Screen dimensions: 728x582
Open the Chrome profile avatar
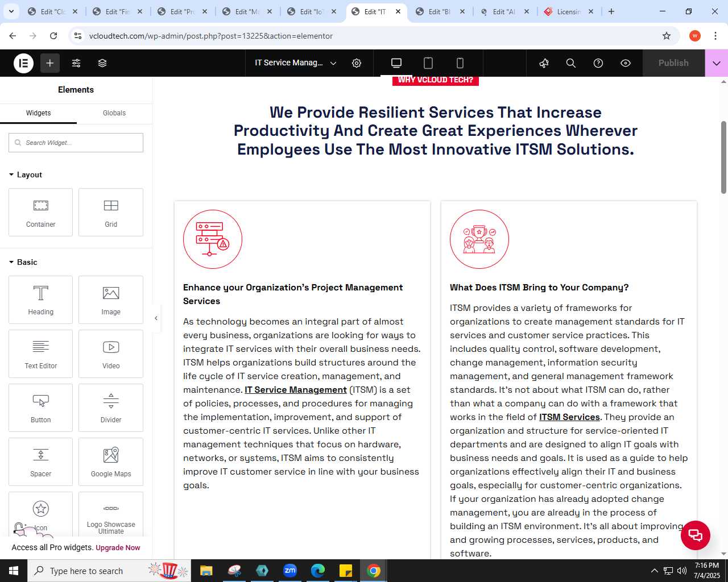694,36
